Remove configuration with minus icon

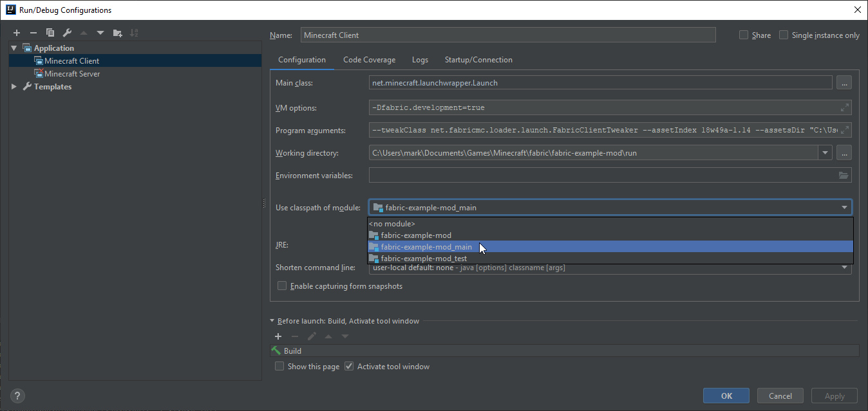[x=33, y=33]
